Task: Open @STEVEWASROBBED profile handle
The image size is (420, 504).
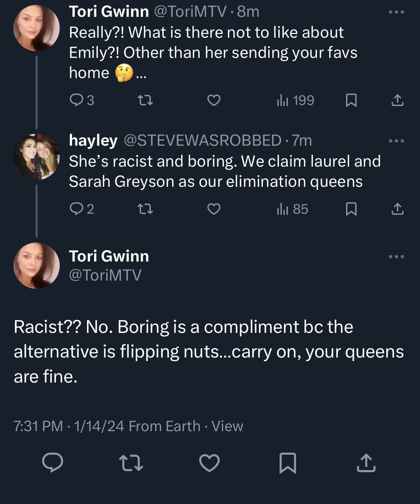Action: pyautogui.click(x=202, y=140)
